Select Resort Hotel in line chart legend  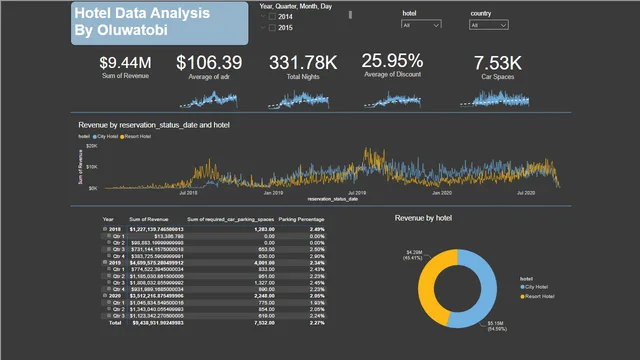pyautogui.click(x=136, y=136)
